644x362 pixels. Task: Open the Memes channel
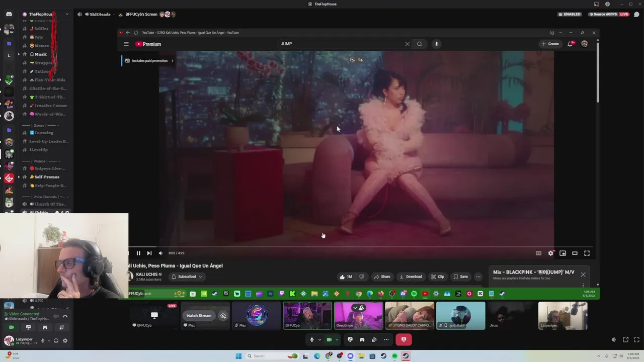[42, 46]
